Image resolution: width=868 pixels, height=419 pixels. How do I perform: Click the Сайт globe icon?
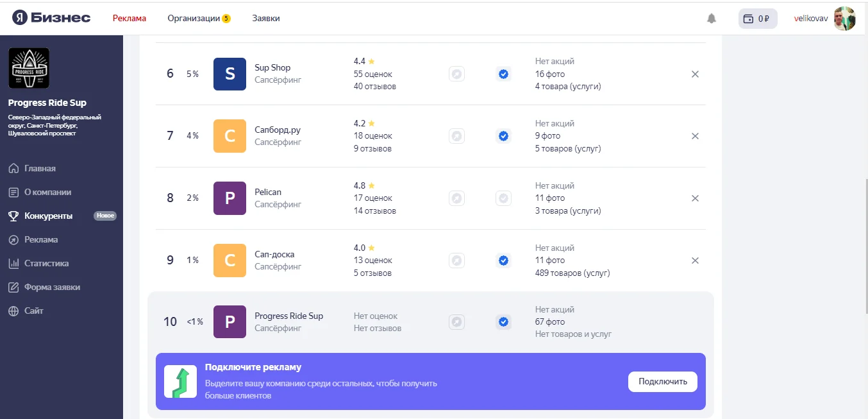coord(13,311)
